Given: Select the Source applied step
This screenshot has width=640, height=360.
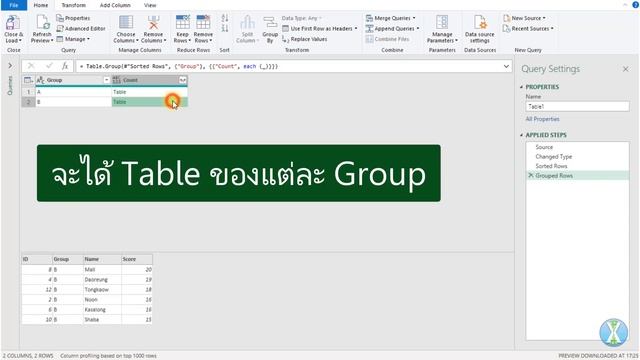Looking at the screenshot, I should tap(578, 147).
